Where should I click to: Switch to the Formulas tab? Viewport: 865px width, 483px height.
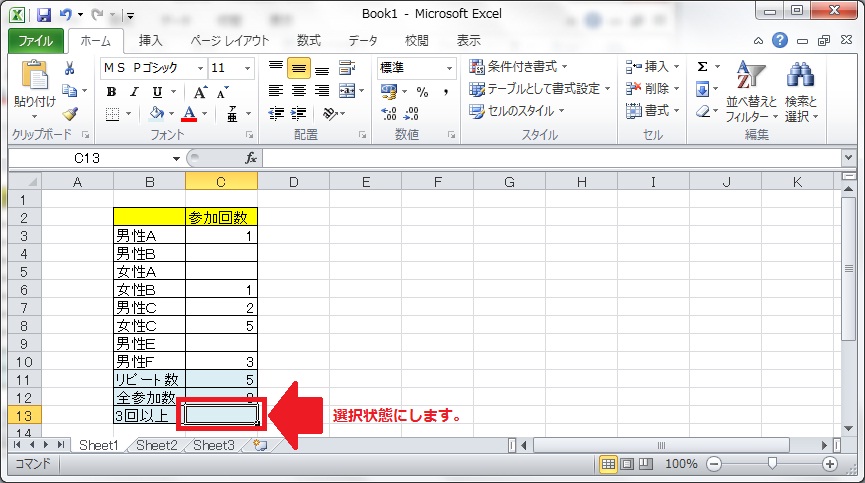[308, 40]
